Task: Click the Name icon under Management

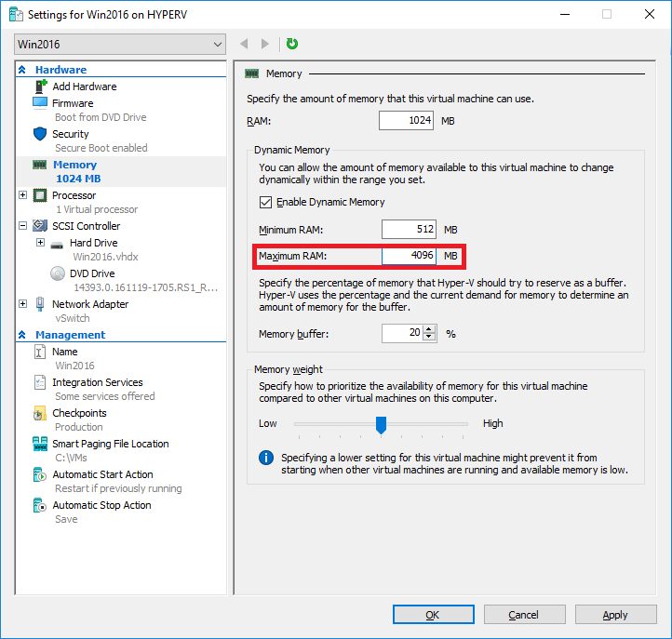Action: (40, 352)
